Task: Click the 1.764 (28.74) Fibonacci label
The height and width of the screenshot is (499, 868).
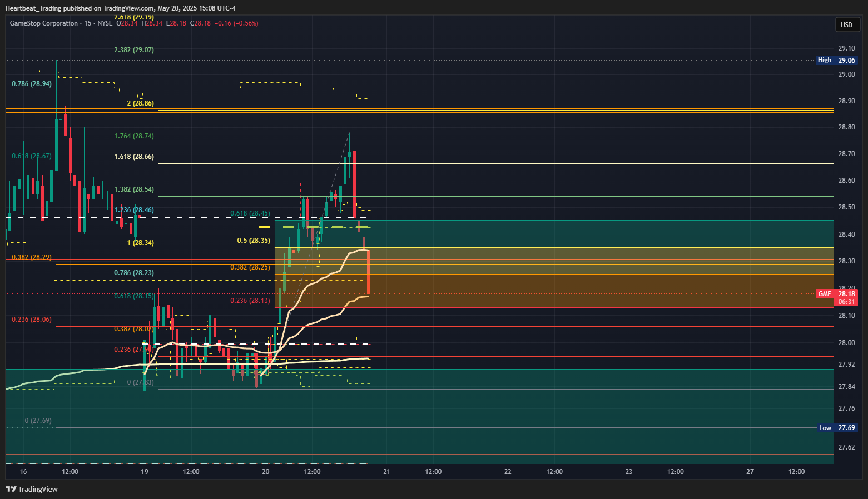Action: (134, 136)
